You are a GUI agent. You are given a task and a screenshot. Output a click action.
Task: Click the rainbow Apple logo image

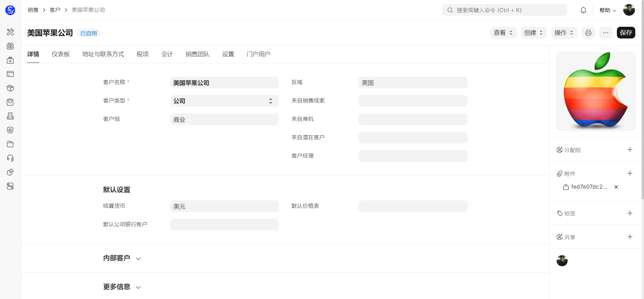click(596, 91)
